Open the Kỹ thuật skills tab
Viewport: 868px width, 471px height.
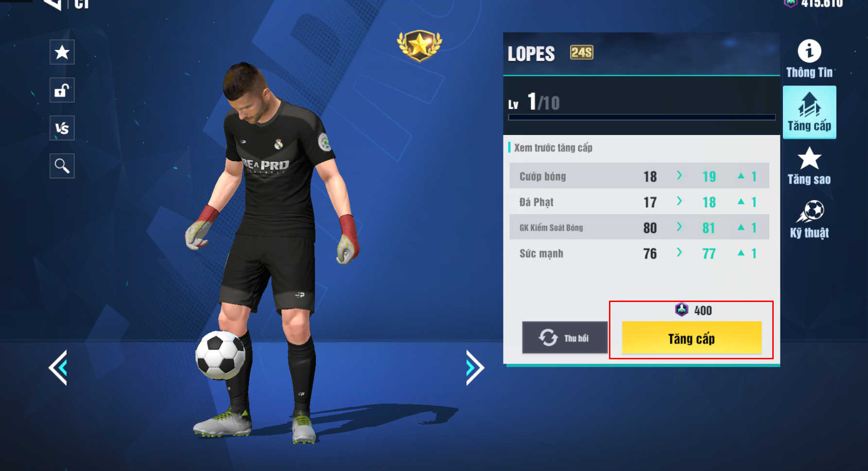click(809, 219)
